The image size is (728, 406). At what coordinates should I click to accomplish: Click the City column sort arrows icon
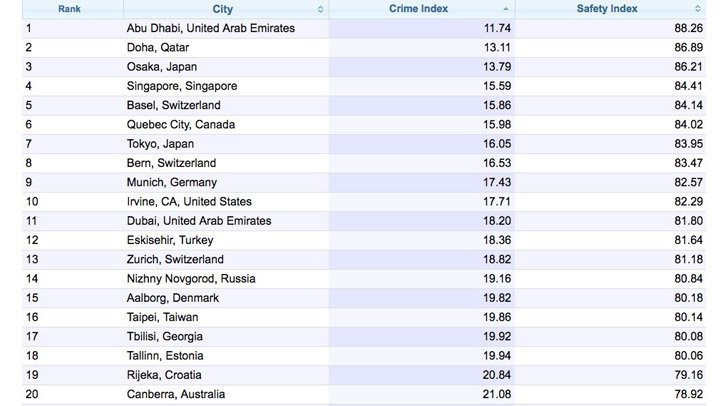[320, 9]
